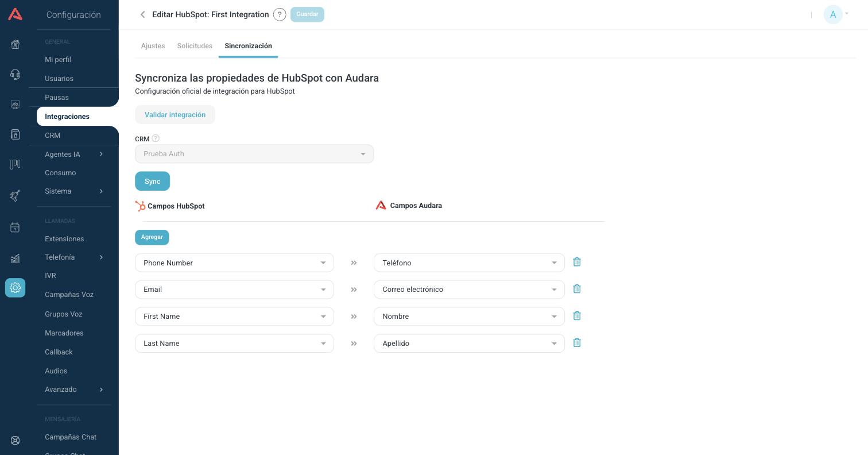Open Usuarios in the sidebar
Image resolution: width=868 pixels, height=455 pixels.
pos(59,79)
